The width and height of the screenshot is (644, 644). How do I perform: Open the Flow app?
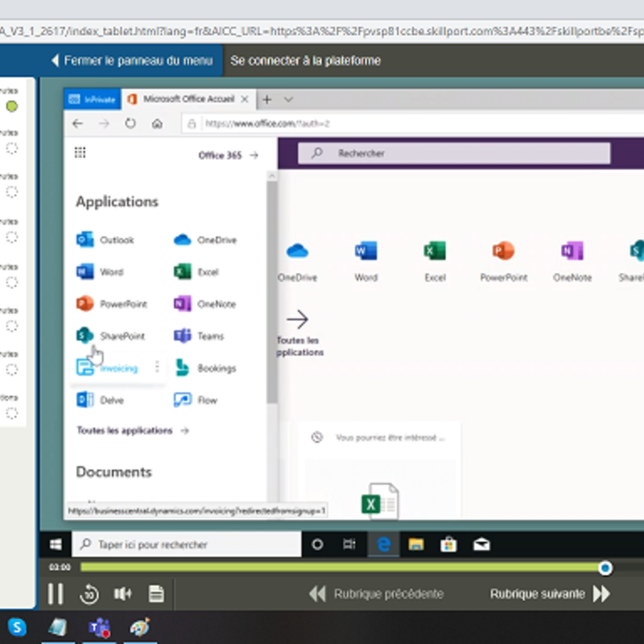(x=196, y=400)
